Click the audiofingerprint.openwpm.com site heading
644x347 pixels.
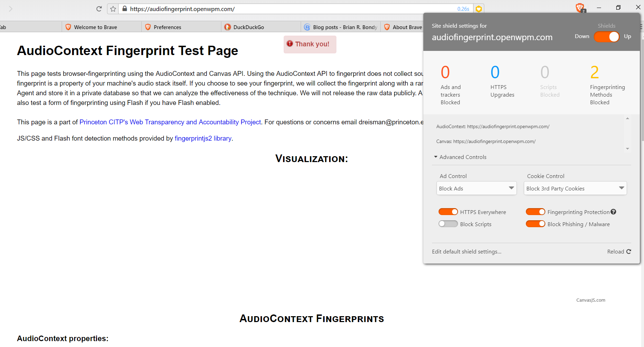tap(492, 37)
